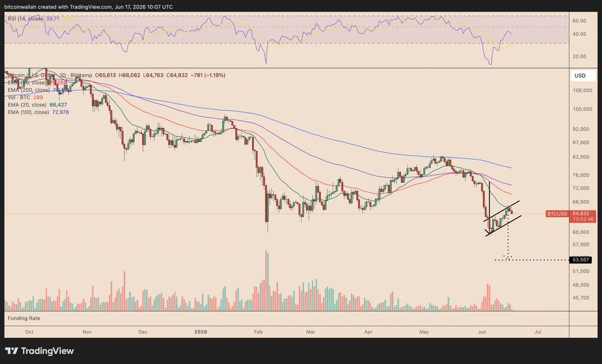Screen dimensions: 602x364
Task: Click the 53,507 target price label
Action: 581,260
